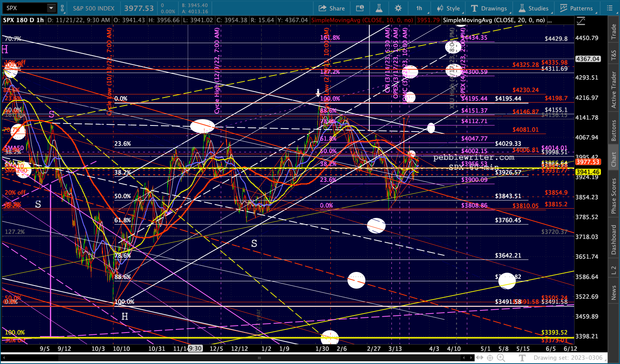Open the Drawings menu
The height and width of the screenshot is (364, 620).
click(489, 8)
